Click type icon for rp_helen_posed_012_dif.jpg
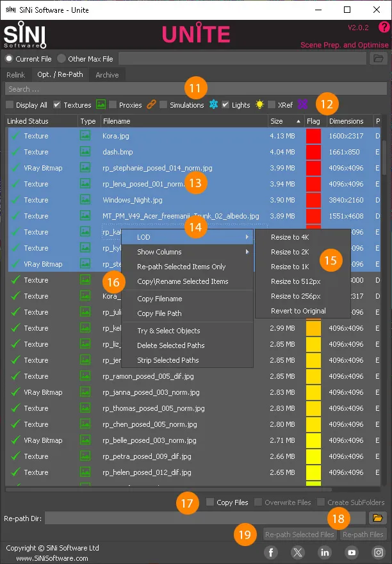 click(85, 472)
